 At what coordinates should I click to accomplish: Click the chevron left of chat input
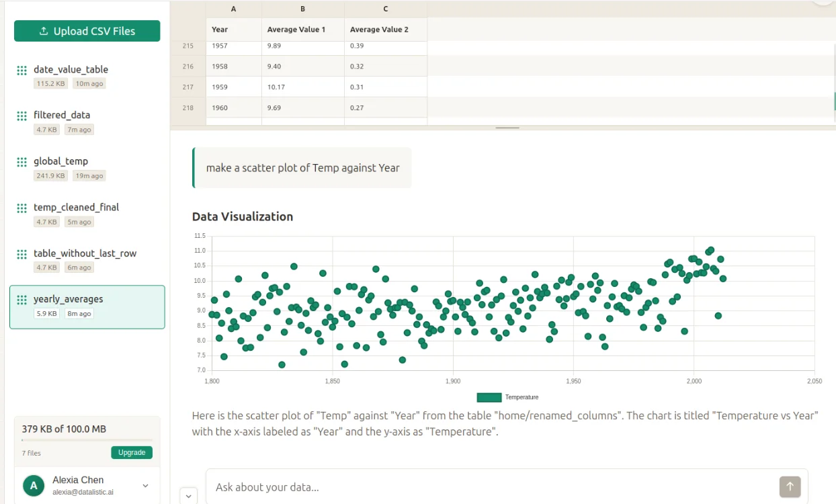(x=189, y=496)
